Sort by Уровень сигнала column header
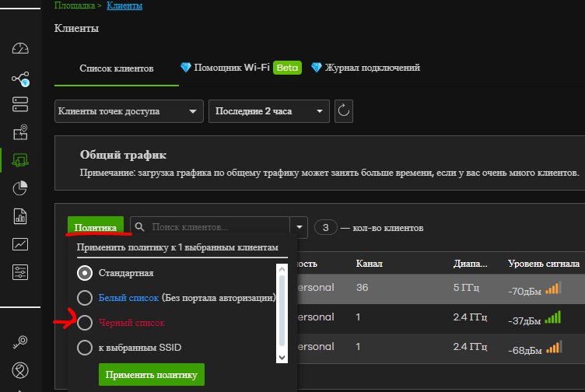Screen dimensions: 585x392 tap(544, 264)
